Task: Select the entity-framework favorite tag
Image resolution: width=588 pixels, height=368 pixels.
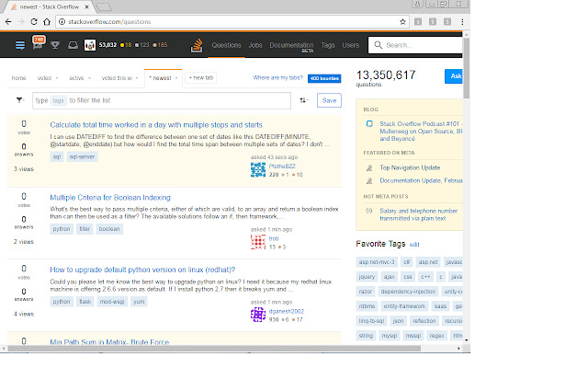Action: 404,306
